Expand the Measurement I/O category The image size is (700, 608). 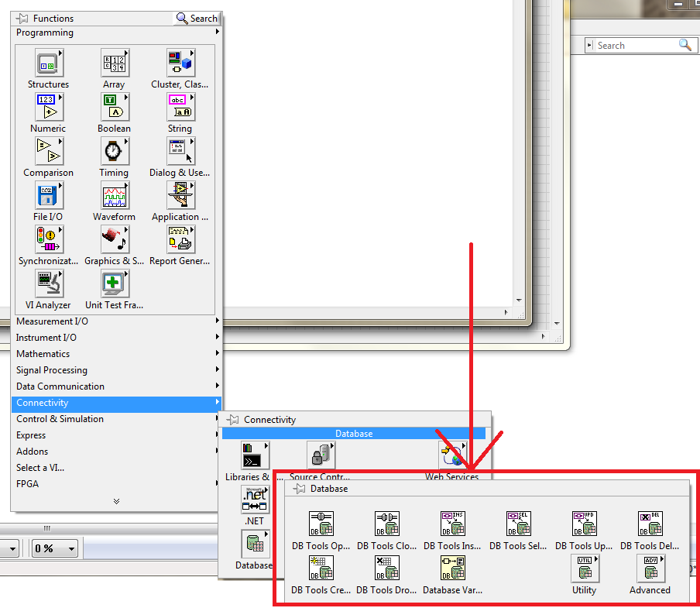116,321
